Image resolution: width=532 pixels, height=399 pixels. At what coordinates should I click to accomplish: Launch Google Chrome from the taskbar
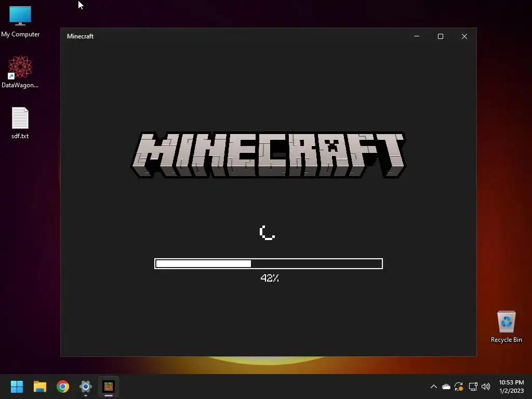[63, 387]
